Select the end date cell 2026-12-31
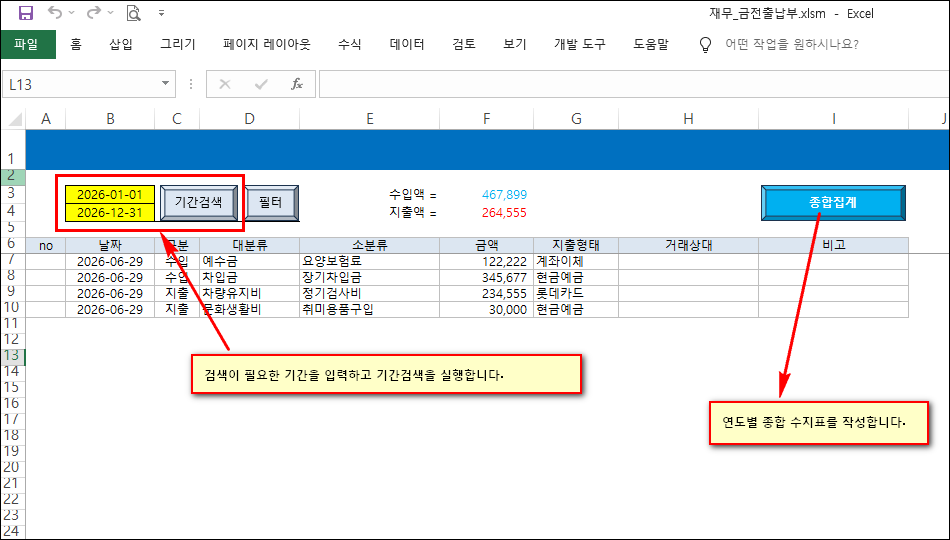This screenshot has width=950, height=540. (110, 213)
